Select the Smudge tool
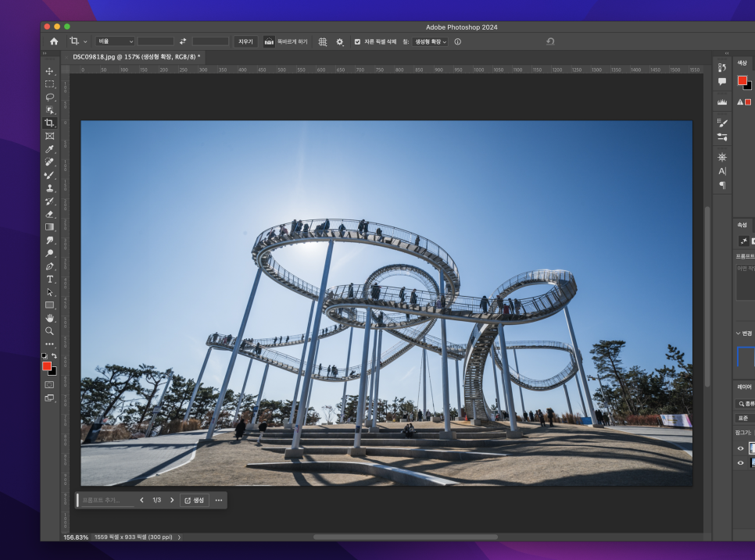 pyautogui.click(x=49, y=240)
